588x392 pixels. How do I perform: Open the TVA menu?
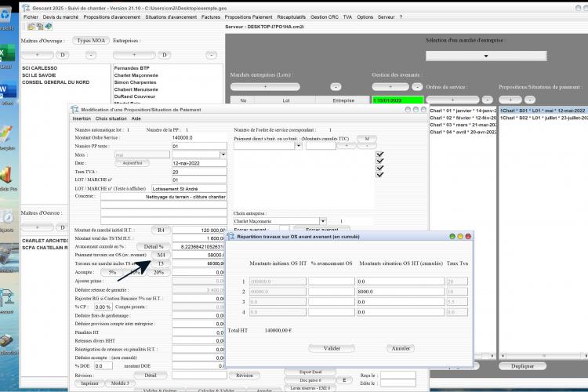pyautogui.click(x=347, y=17)
